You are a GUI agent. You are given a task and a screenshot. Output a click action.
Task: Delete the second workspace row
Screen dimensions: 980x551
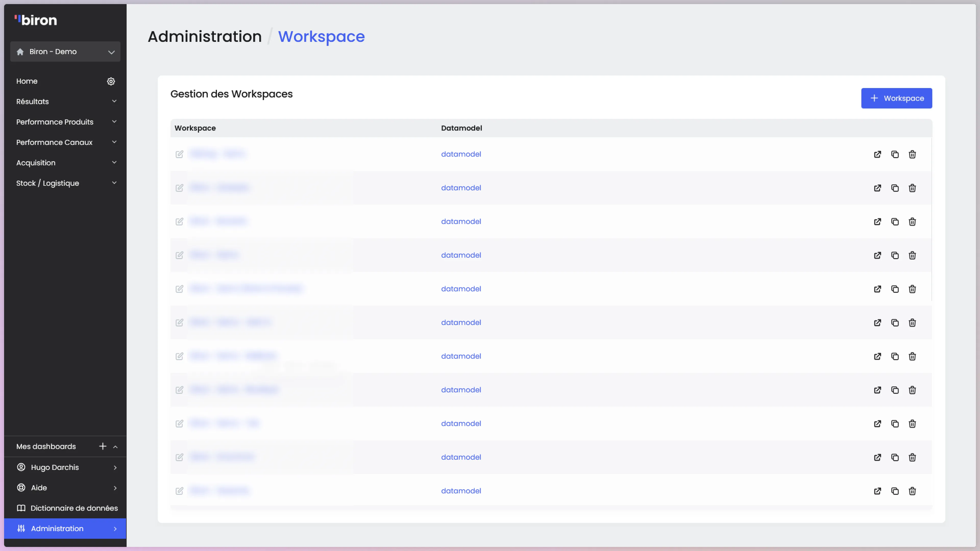tap(912, 188)
